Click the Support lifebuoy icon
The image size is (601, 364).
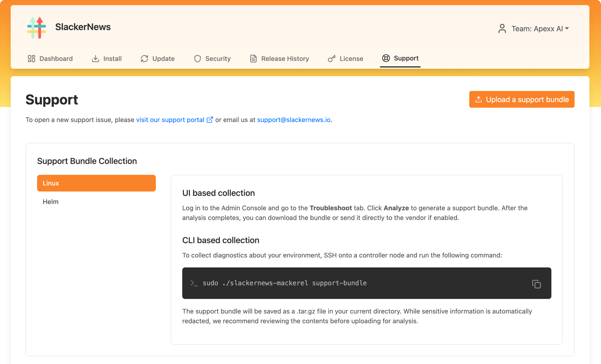[x=386, y=58]
